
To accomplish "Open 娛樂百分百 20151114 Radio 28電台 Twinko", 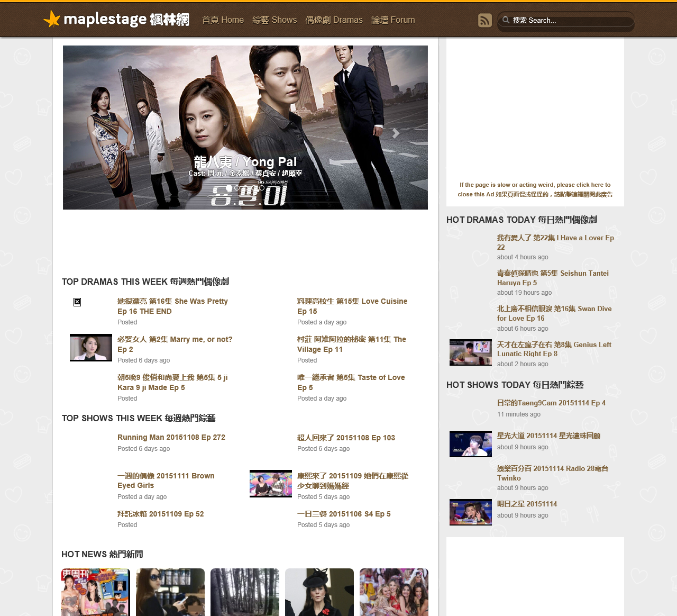I will 553,473.
